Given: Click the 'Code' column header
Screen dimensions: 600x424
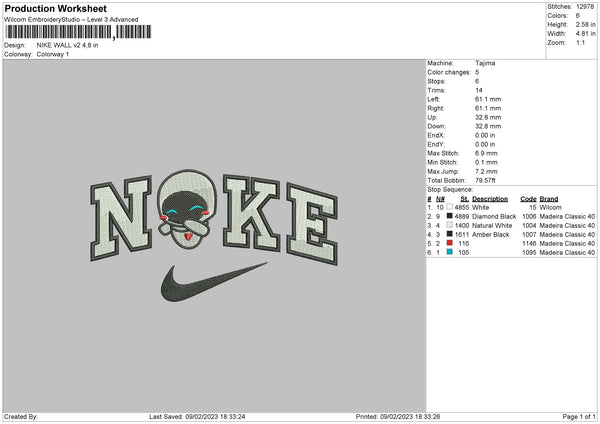Looking at the screenshot, I should pos(528,199).
